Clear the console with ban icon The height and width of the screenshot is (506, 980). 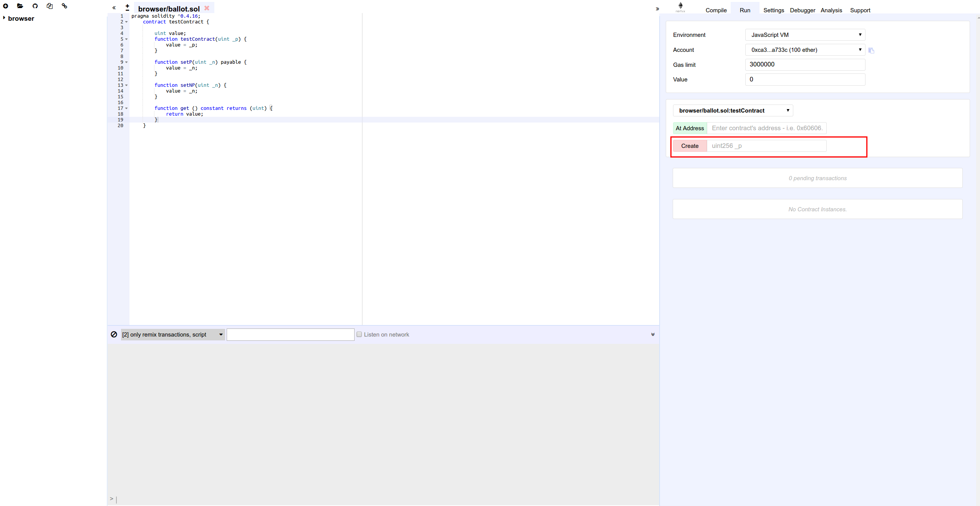(114, 334)
